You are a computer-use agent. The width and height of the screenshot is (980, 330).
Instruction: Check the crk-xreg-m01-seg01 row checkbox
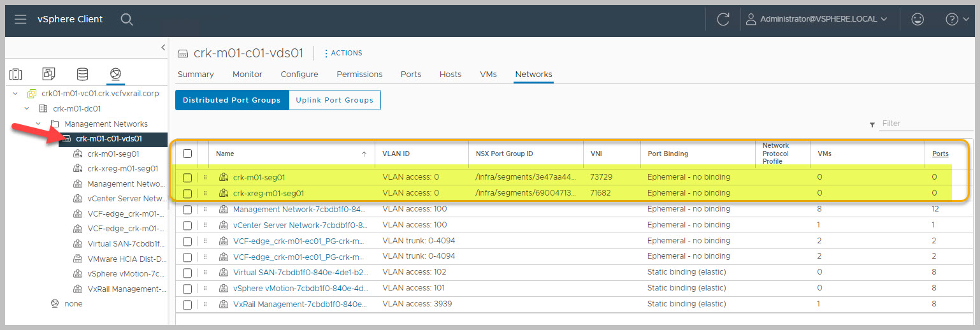pos(187,194)
